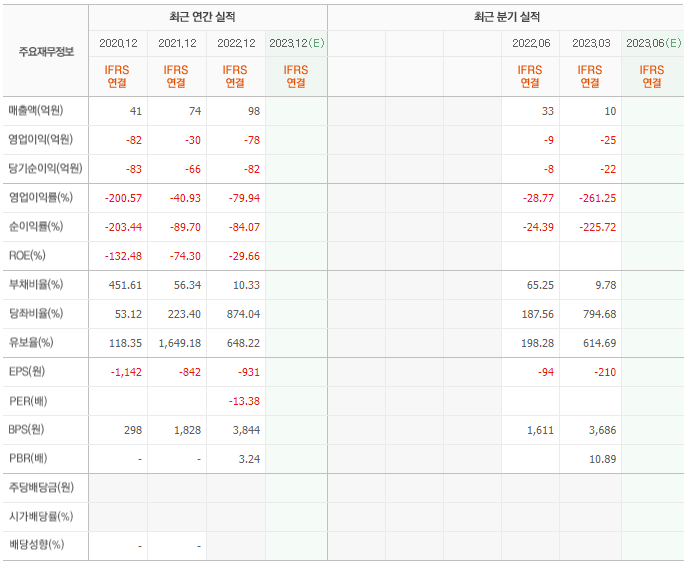Viewport: 690px width, 564px height.
Task: Select the 영업이익(억원) row label
Action: pos(40,139)
